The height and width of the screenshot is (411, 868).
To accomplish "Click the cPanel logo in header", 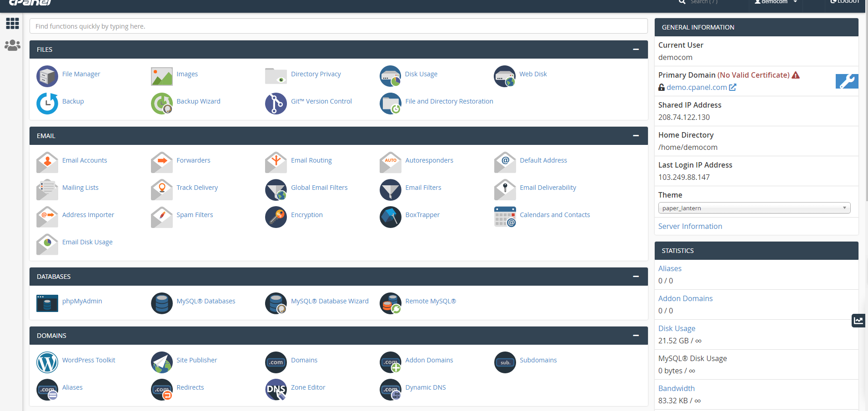I will point(30,2).
